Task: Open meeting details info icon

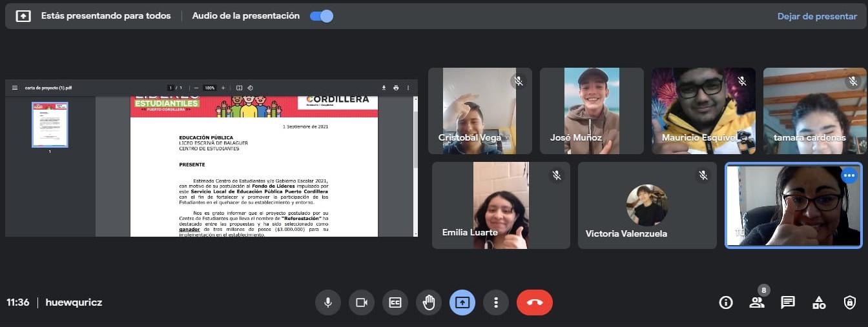Action: click(x=725, y=302)
